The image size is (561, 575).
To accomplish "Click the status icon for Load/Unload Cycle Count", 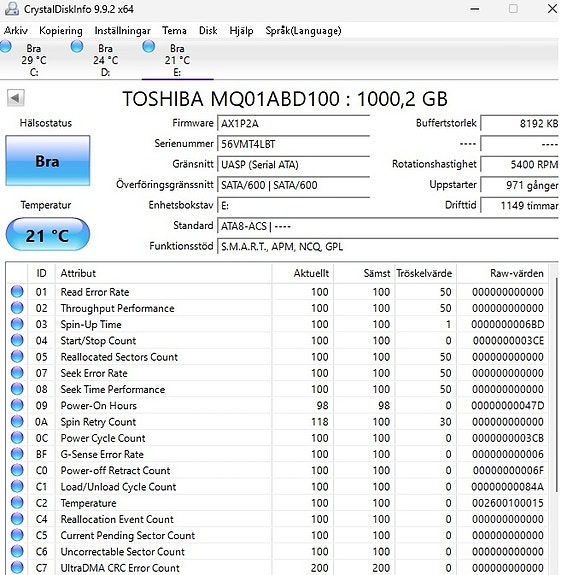I will (x=17, y=486).
